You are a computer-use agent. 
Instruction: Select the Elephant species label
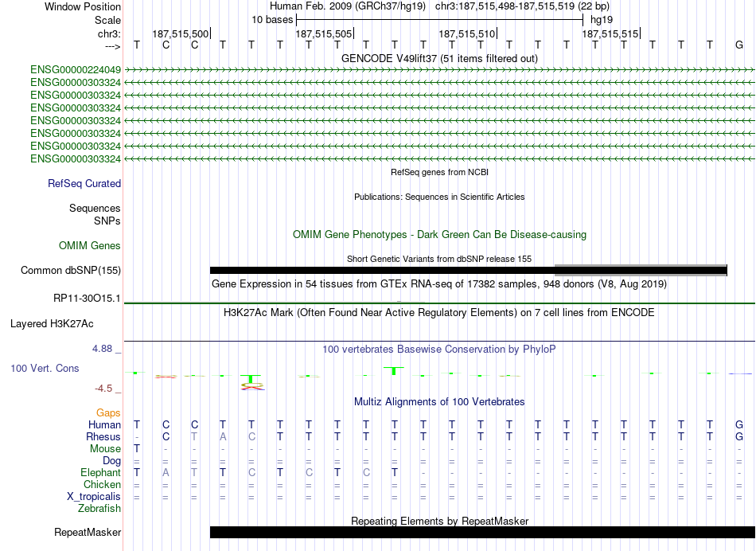101,472
